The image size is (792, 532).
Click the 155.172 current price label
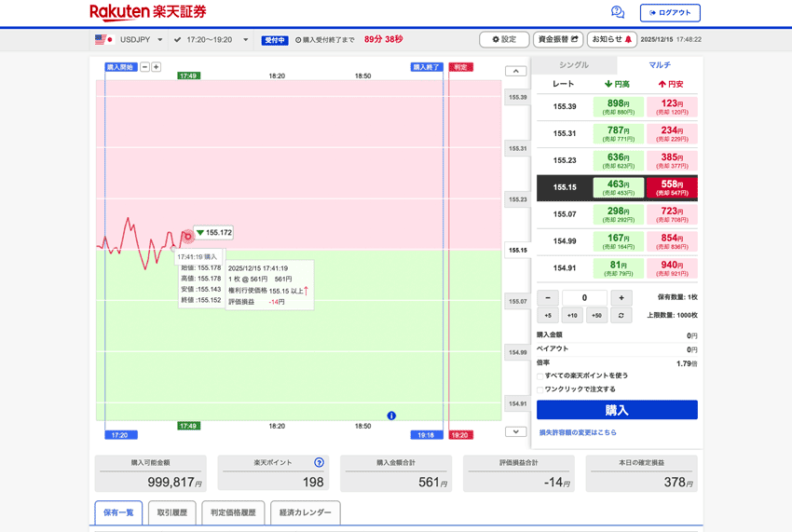click(x=213, y=232)
